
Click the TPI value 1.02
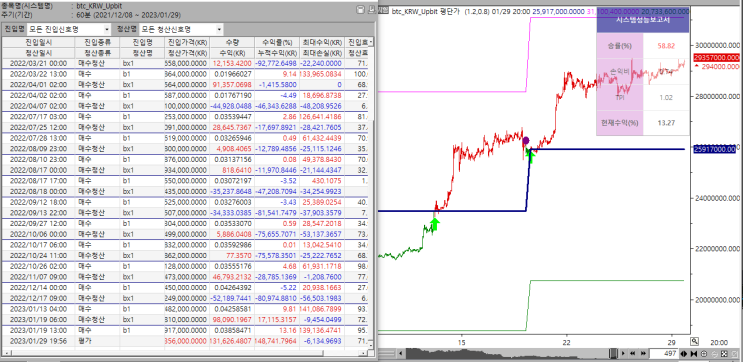666,98
